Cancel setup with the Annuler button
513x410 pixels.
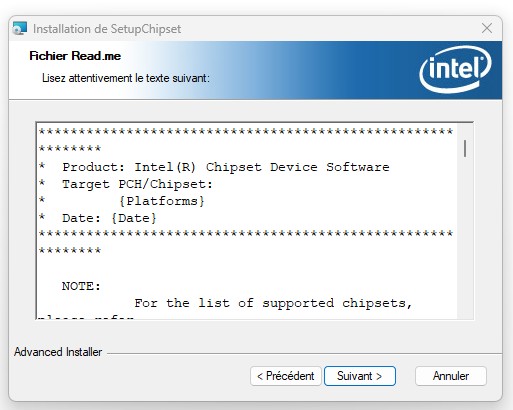(x=451, y=376)
